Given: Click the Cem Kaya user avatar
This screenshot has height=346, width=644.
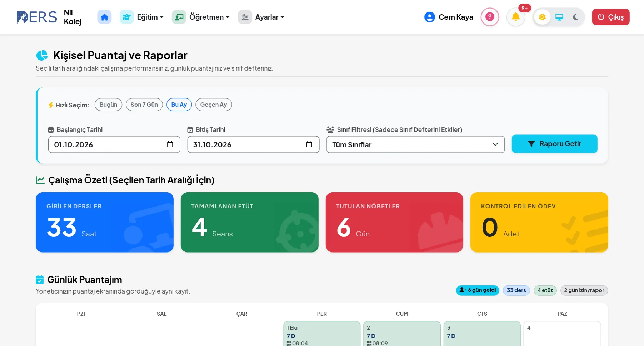Looking at the screenshot, I should (429, 17).
